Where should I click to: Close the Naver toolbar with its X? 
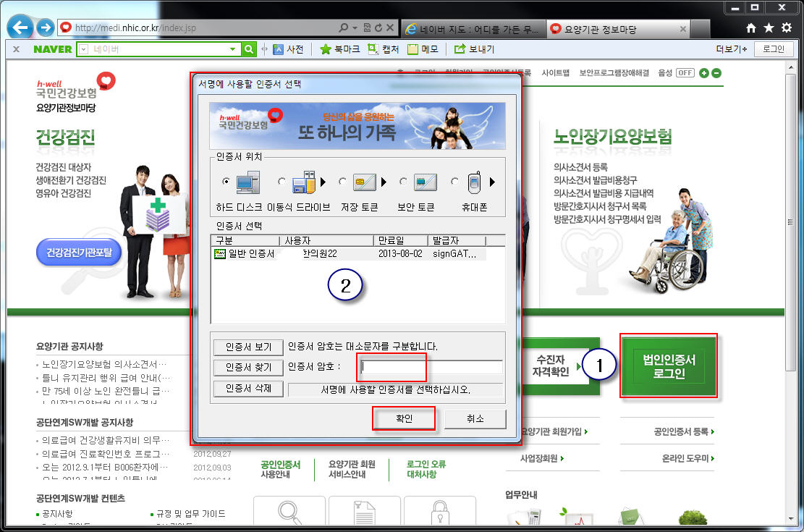coord(17,49)
